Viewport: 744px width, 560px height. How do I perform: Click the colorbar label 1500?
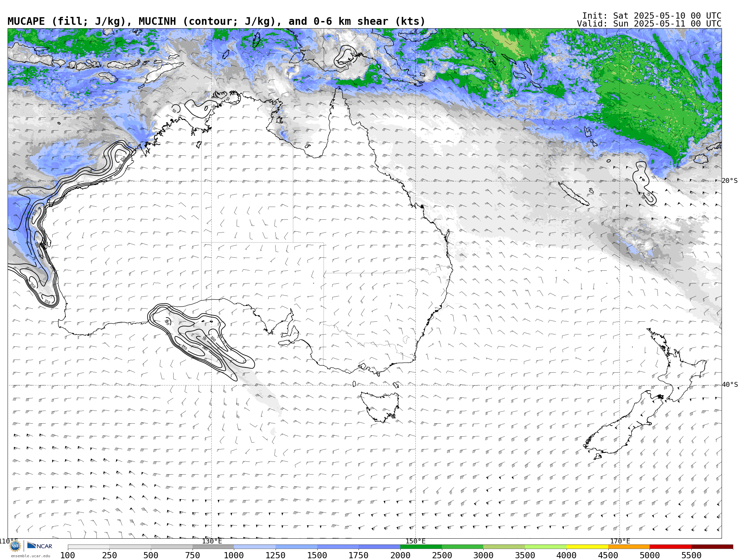click(x=317, y=556)
